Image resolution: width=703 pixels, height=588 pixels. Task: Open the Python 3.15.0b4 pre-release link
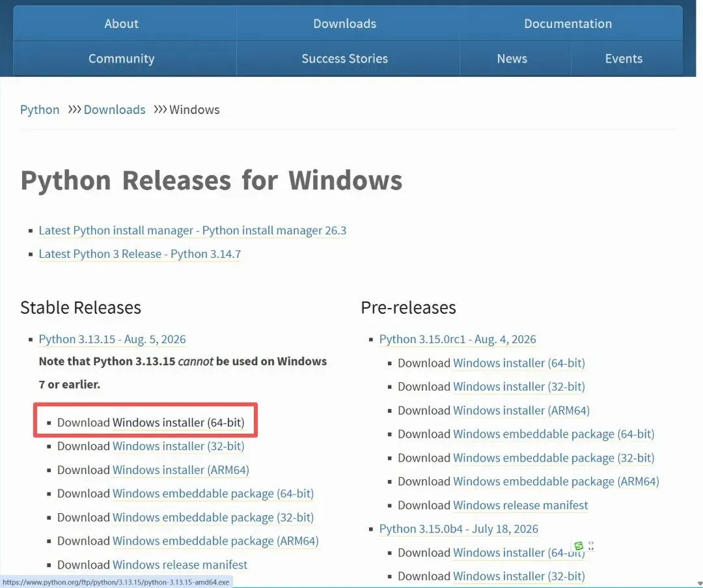pos(459,529)
